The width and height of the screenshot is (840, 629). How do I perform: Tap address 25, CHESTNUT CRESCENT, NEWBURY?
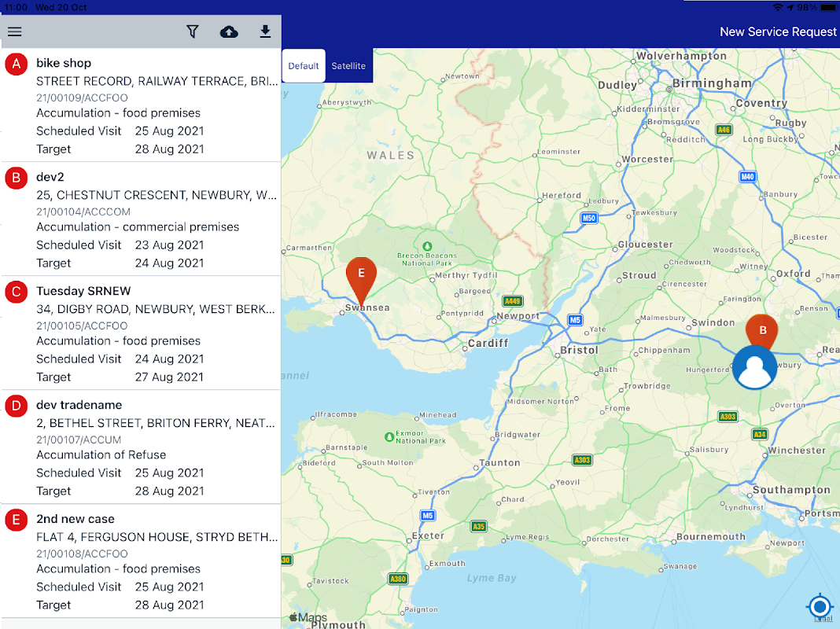(157, 196)
